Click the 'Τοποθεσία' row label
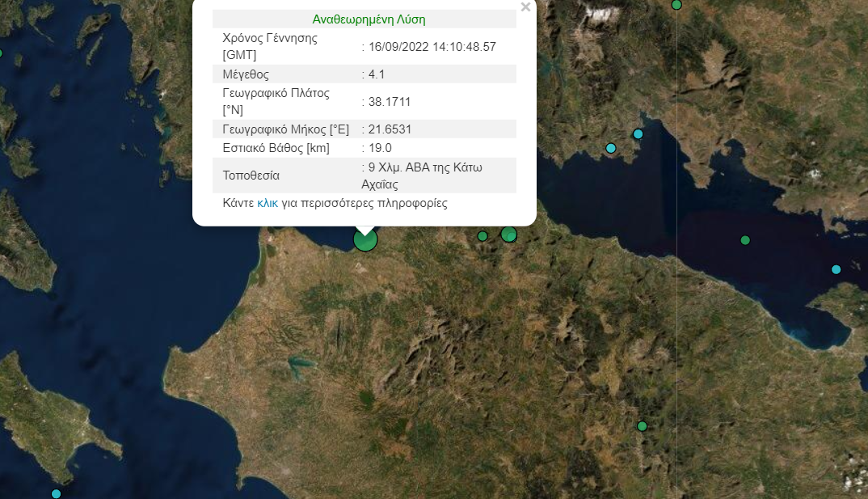 coord(251,175)
